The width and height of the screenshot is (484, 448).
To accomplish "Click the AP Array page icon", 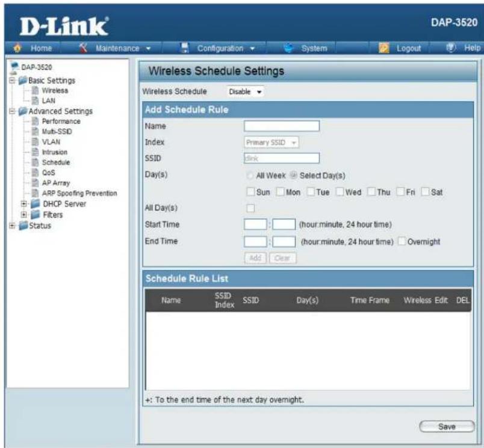I will point(36,183).
